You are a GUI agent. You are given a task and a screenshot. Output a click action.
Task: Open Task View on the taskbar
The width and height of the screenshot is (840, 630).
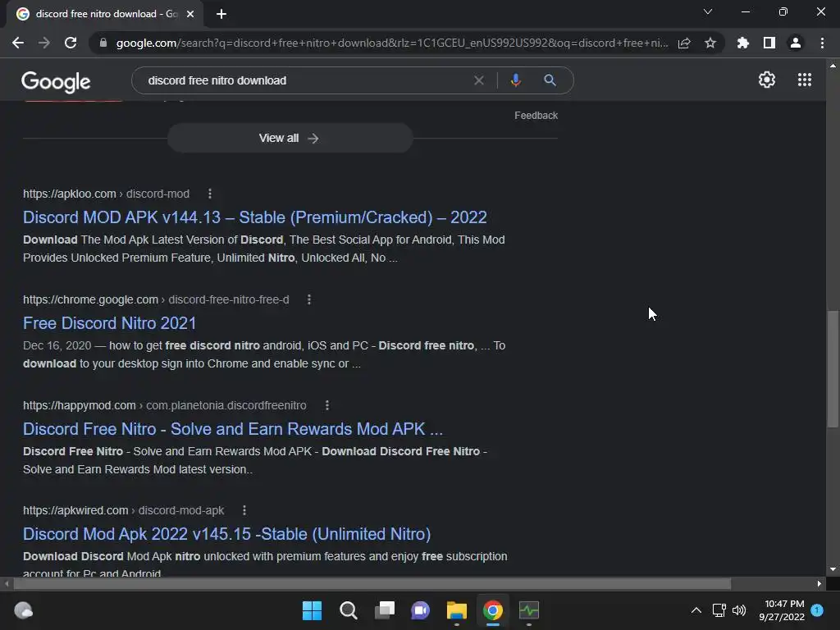385,610
